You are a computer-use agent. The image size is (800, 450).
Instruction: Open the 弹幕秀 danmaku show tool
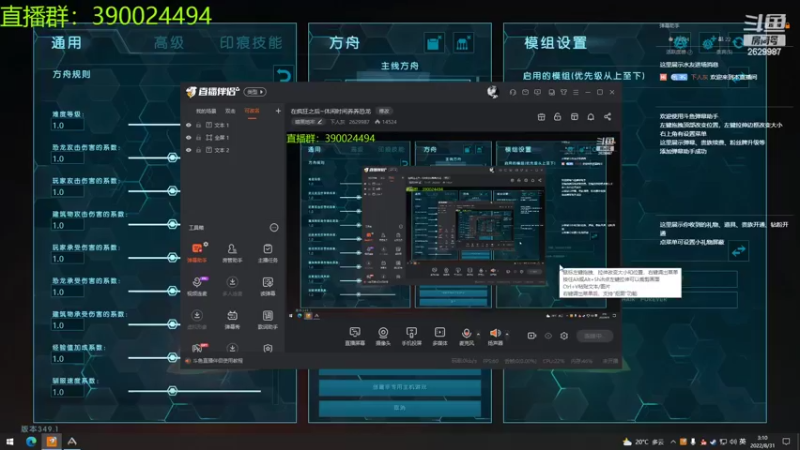(232, 320)
